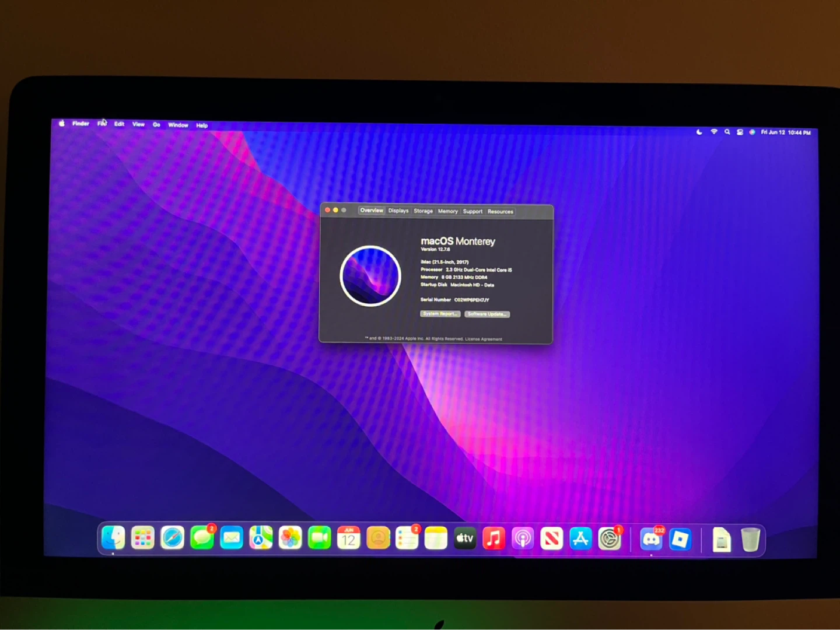Open the document stack in Dock
840x630 pixels.
[722, 539]
